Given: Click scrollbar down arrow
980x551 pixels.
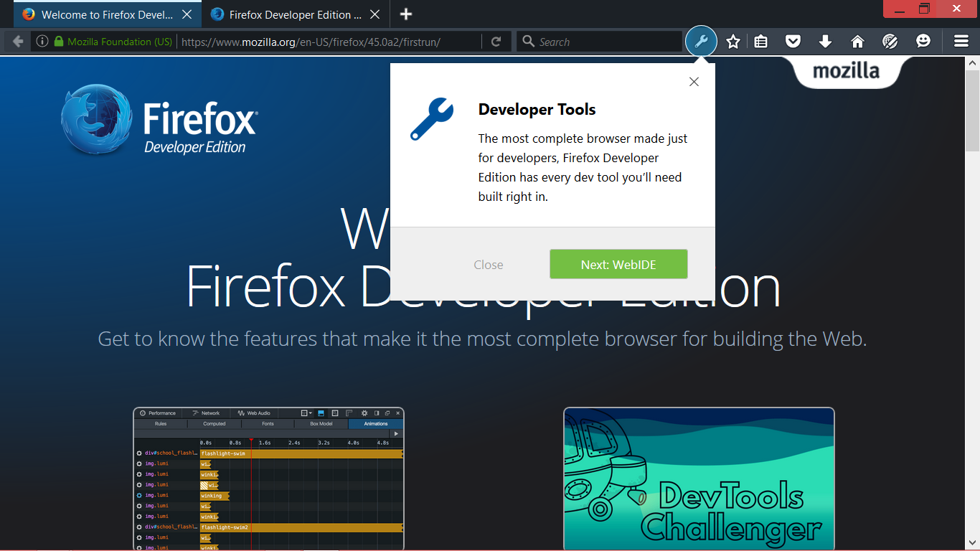Looking at the screenshot, I should coord(973,543).
